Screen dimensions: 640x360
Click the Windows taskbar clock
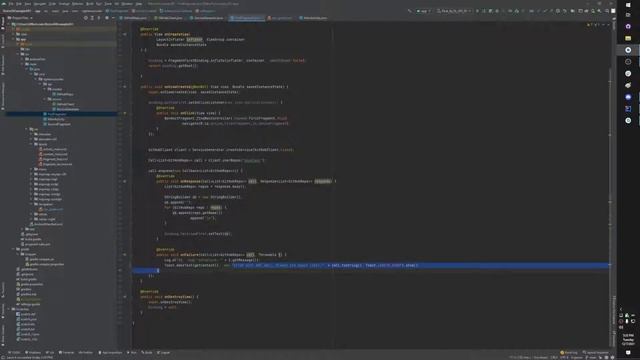tap(628, 340)
